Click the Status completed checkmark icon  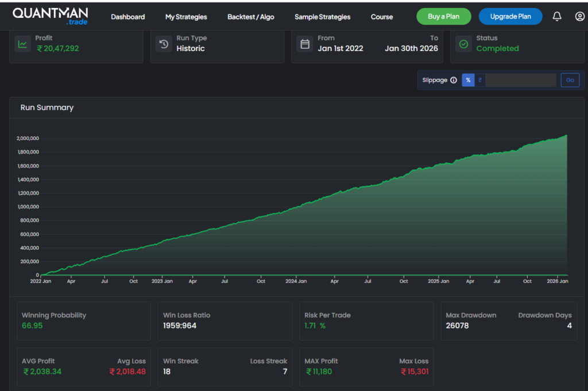[x=464, y=44]
